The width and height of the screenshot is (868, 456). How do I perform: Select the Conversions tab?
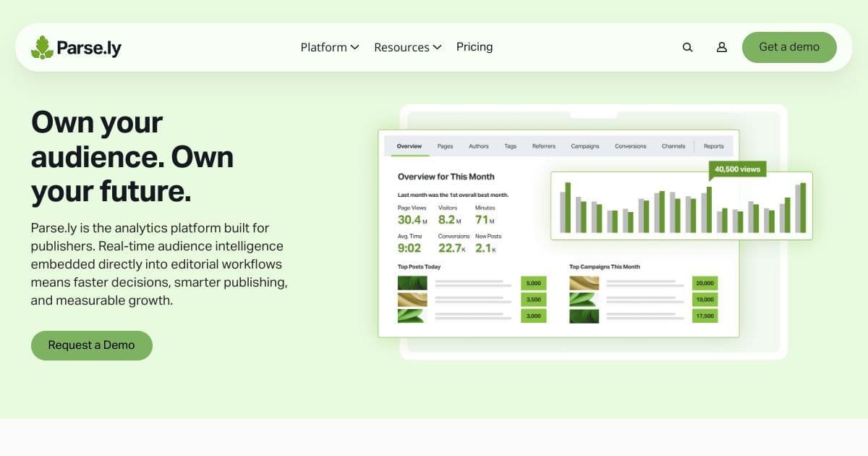[x=630, y=145]
